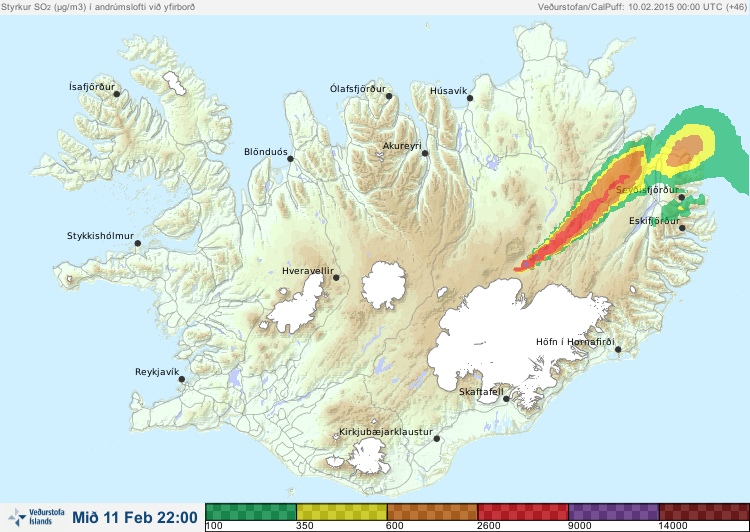
Task: Click the Akureyri text label
Action: (x=402, y=146)
